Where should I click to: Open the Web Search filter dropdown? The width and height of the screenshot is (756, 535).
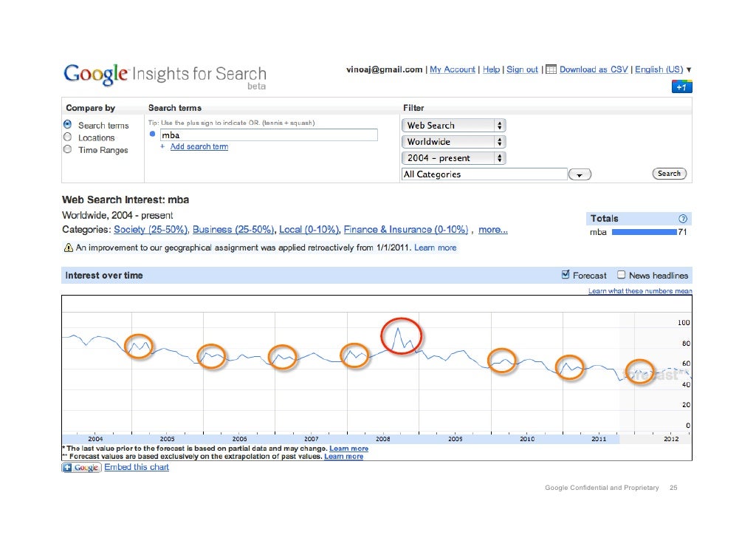coord(454,126)
